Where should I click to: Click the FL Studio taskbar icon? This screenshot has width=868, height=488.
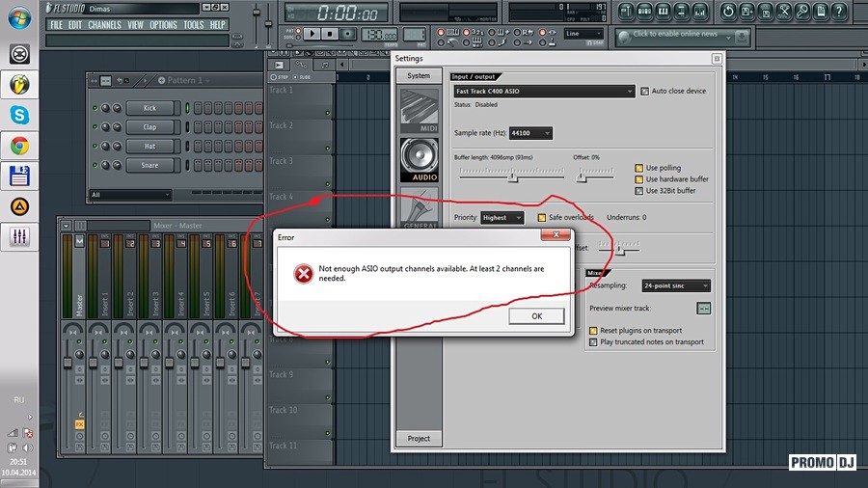click(19, 85)
